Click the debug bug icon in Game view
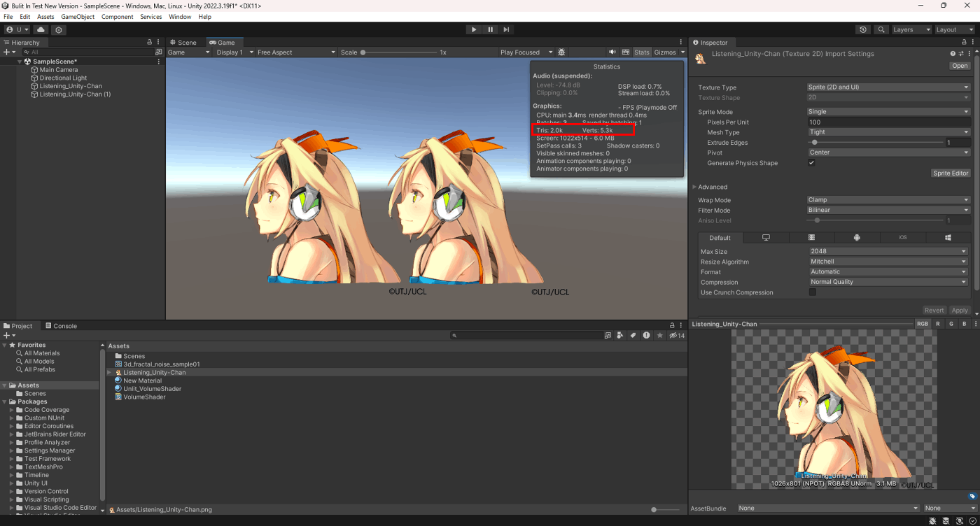 click(x=561, y=52)
